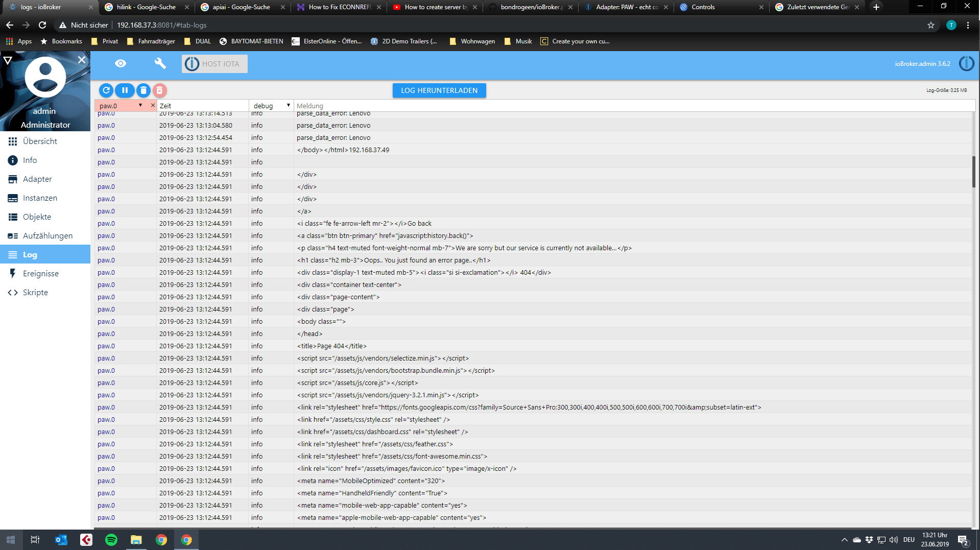Click the Ereignisse lightning icon
Image resolution: width=980 pixels, height=550 pixels.
(x=13, y=273)
